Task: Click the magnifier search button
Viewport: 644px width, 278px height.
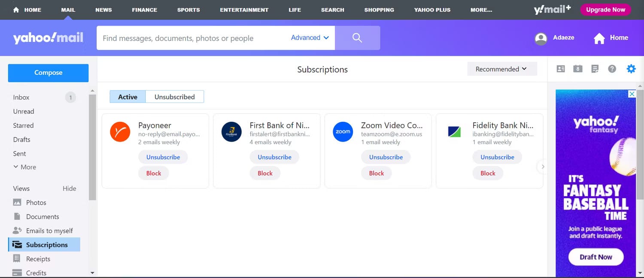Action: tap(357, 38)
